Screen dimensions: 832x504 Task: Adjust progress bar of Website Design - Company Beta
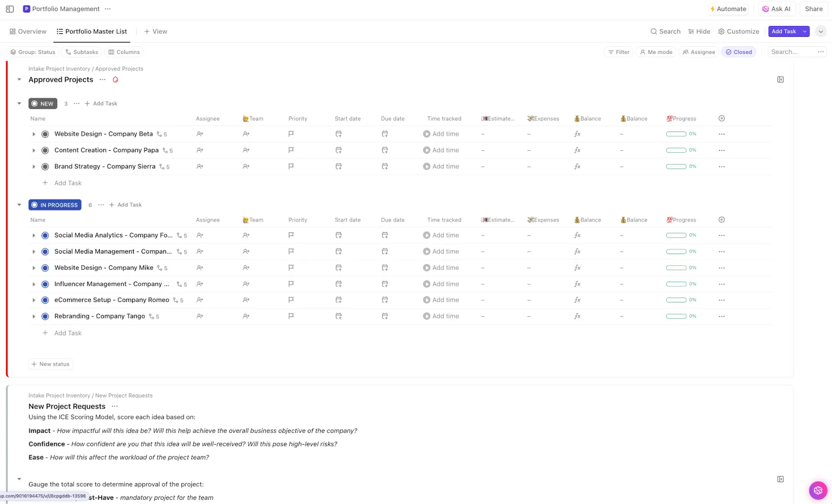tap(676, 134)
